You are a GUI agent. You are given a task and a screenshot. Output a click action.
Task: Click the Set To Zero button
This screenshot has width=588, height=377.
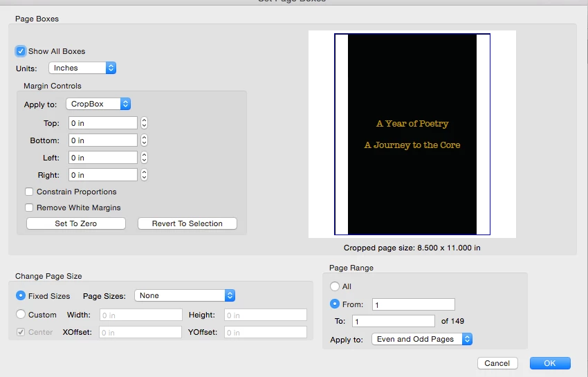click(x=76, y=223)
